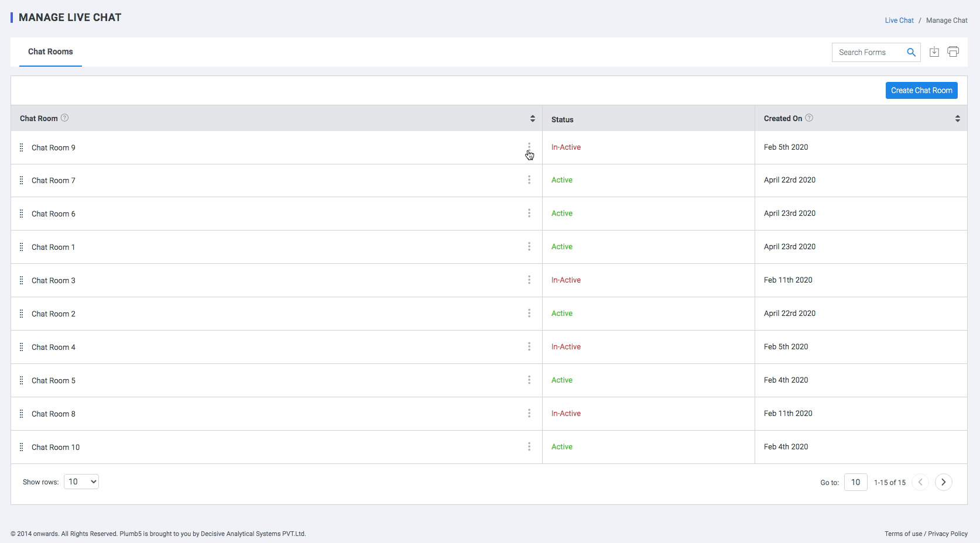Screen dimensions: 980x543
Task: Click the Create Chat Room button
Action: coord(921,90)
